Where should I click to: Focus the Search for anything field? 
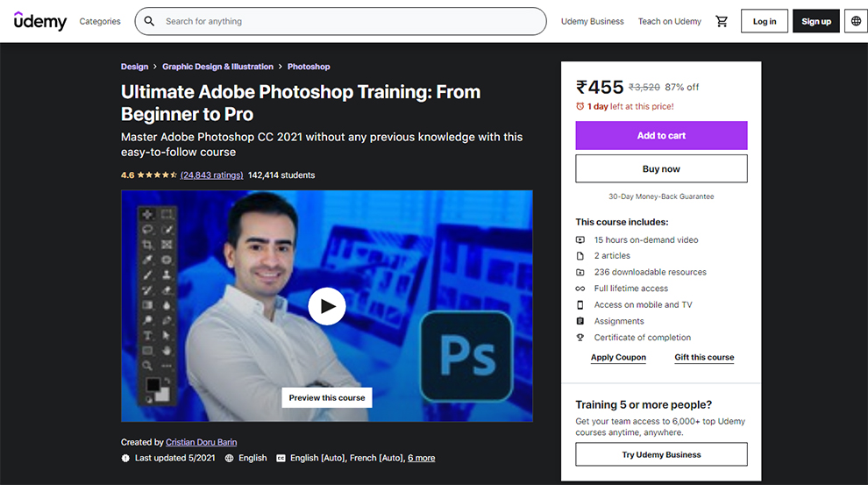coord(340,21)
